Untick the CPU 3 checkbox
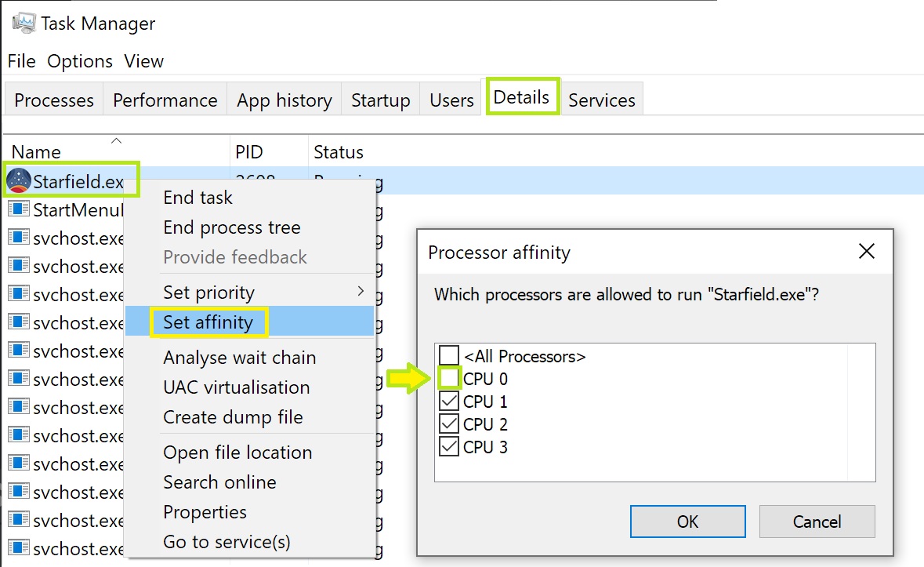Screen dimensions: 924x567 click(449, 446)
